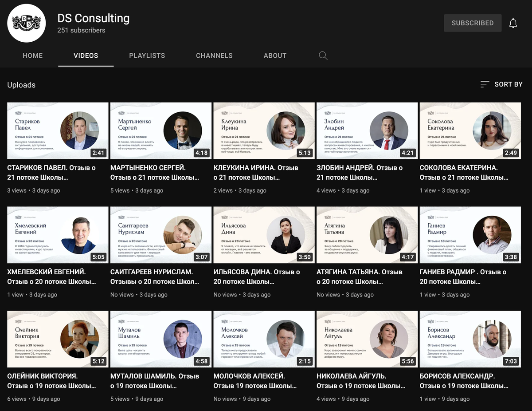Click the 5:05 duration badge on Хмелевский video
Screen dimensions: 532x411
point(98,257)
